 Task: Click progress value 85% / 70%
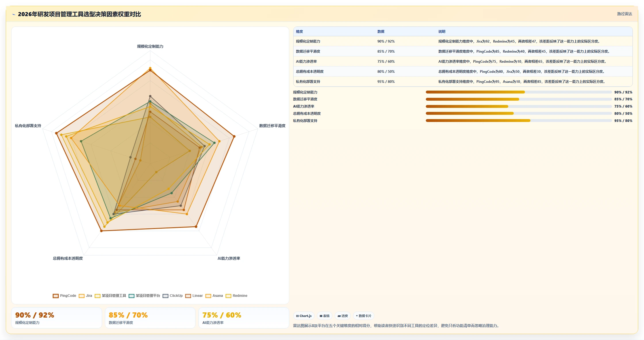point(623,99)
